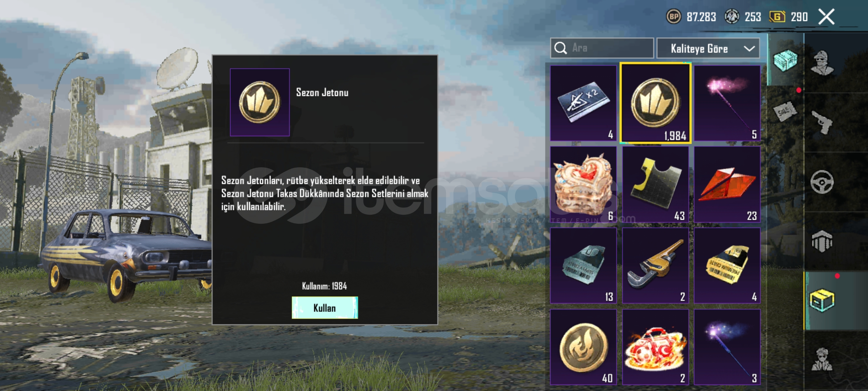Close the inventory with the X

(827, 17)
